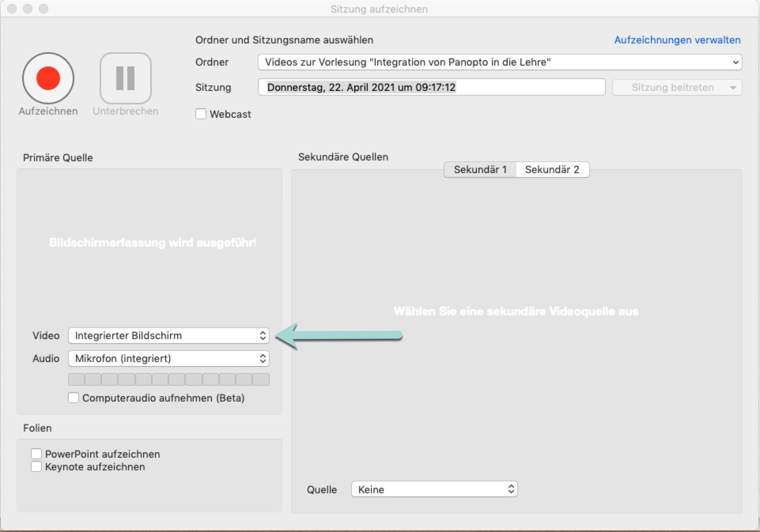Enable Keynote aufzeichnen checkbox

[36, 467]
